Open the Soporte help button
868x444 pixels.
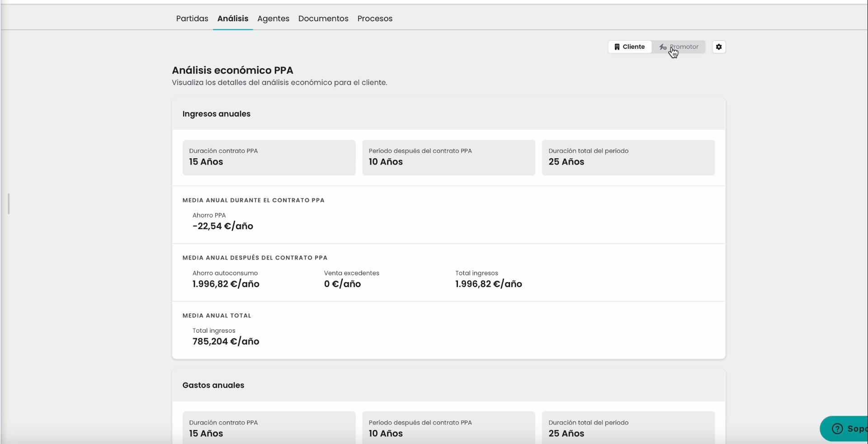pos(844,429)
